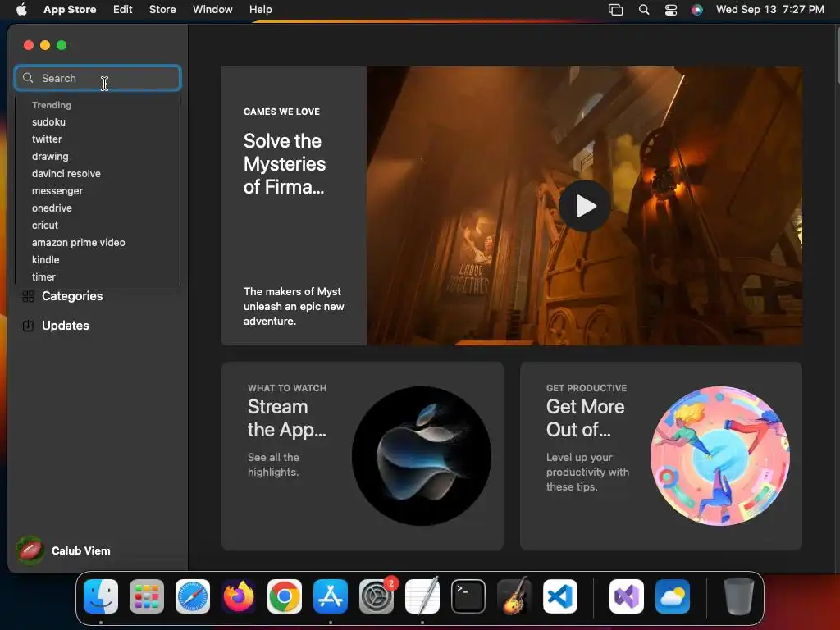Open the Store menu
Image resolution: width=840 pixels, height=630 pixels.
162,9
